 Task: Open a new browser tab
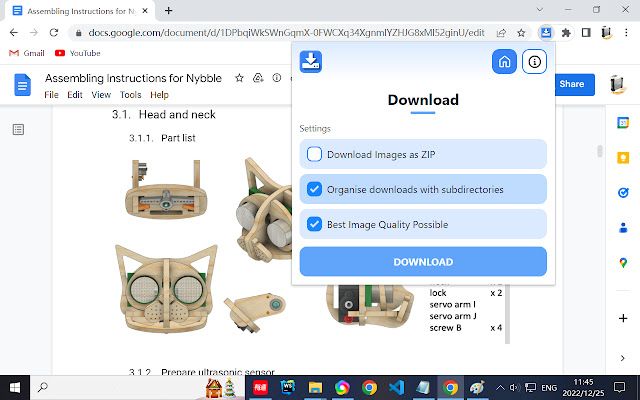(169, 11)
